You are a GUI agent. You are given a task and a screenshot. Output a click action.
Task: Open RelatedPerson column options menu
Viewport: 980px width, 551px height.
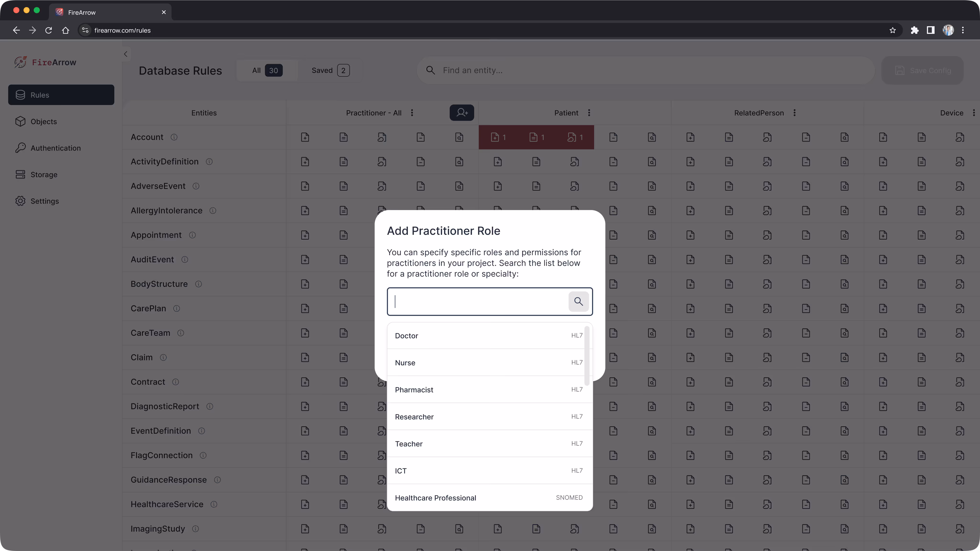(795, 113)
